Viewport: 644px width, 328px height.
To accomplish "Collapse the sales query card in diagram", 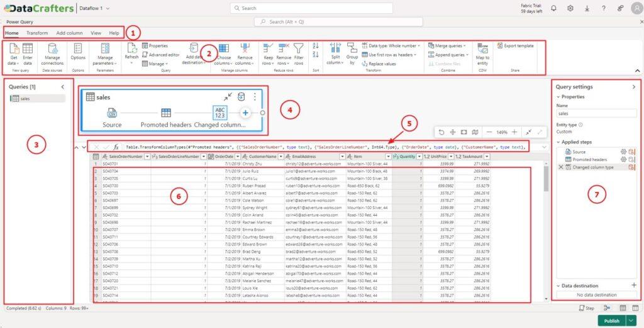I will (228, 96).
